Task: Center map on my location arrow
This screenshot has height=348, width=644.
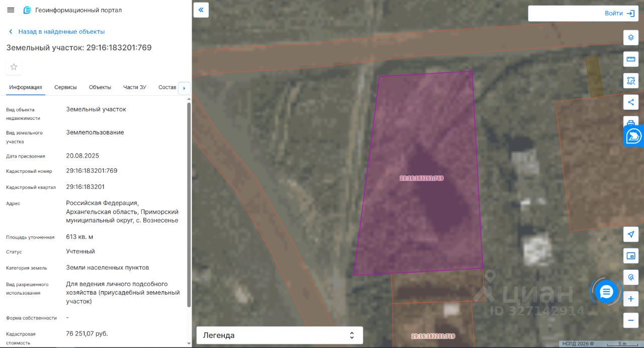Action: coord(631,234)
